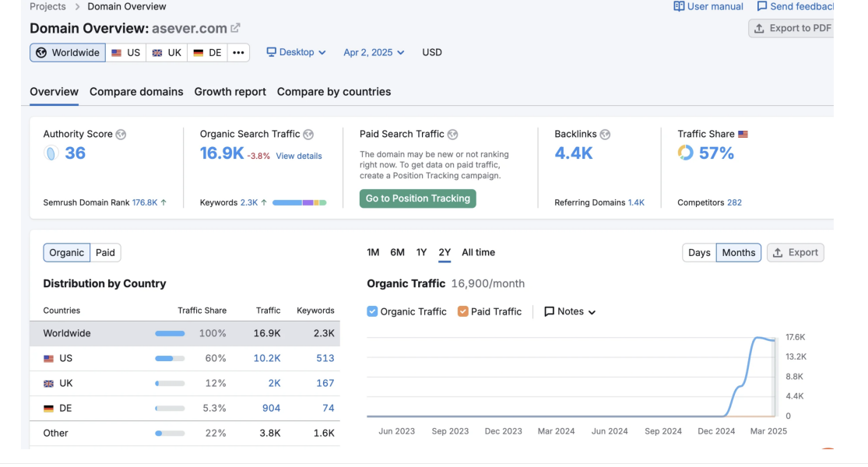Open the Competitors 282 link
Screen dimensions: 868x467
click(734, 202)
